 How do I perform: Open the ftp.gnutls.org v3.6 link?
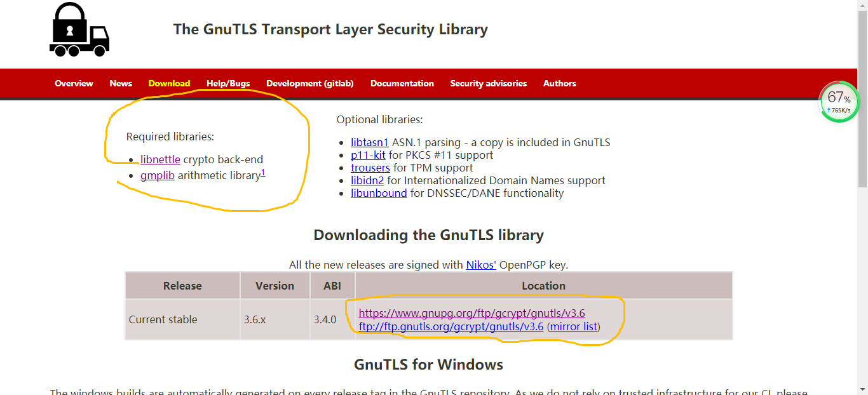(x=451, y=326)
